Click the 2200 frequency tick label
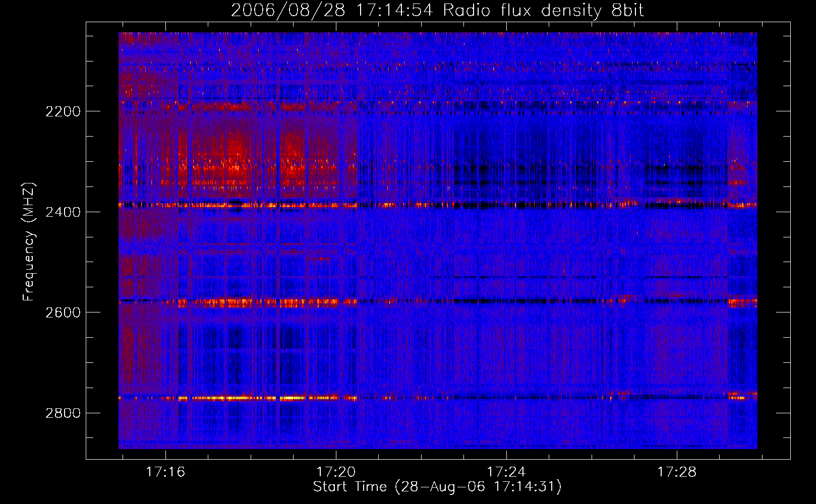The image size is (816, 504). [x=63, y=111]
